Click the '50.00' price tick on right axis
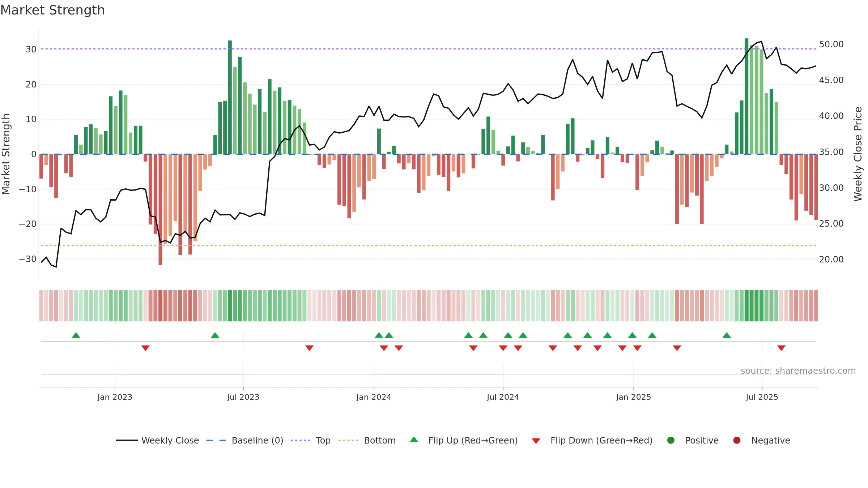Viewport: 868px width, 488px height. click(831, 44)
